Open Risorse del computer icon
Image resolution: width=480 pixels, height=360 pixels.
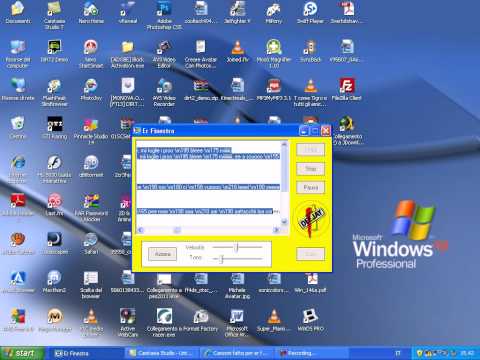(18, 53)
